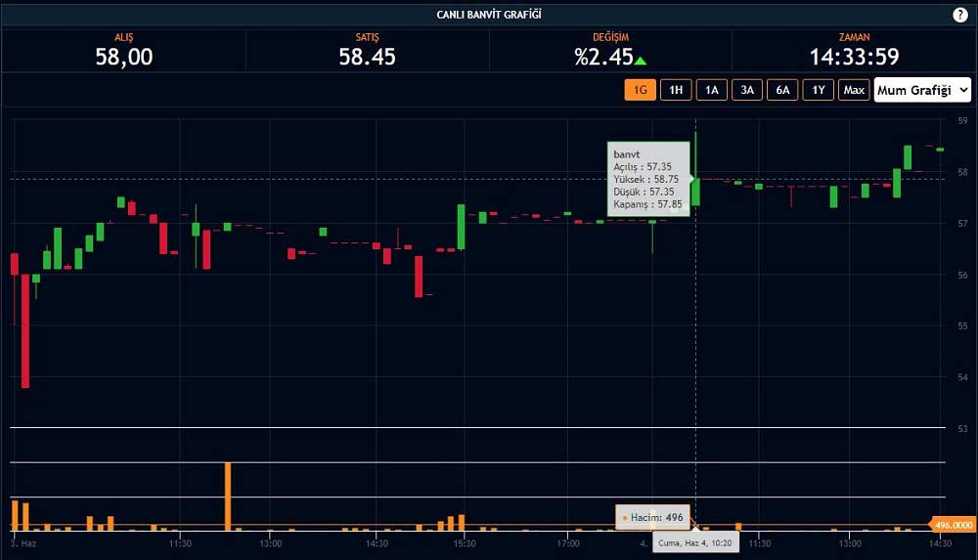Click the 14:30 label under 3. Haz session
The height and width of the screenshot is (560, 978).
tap(377, 543)
